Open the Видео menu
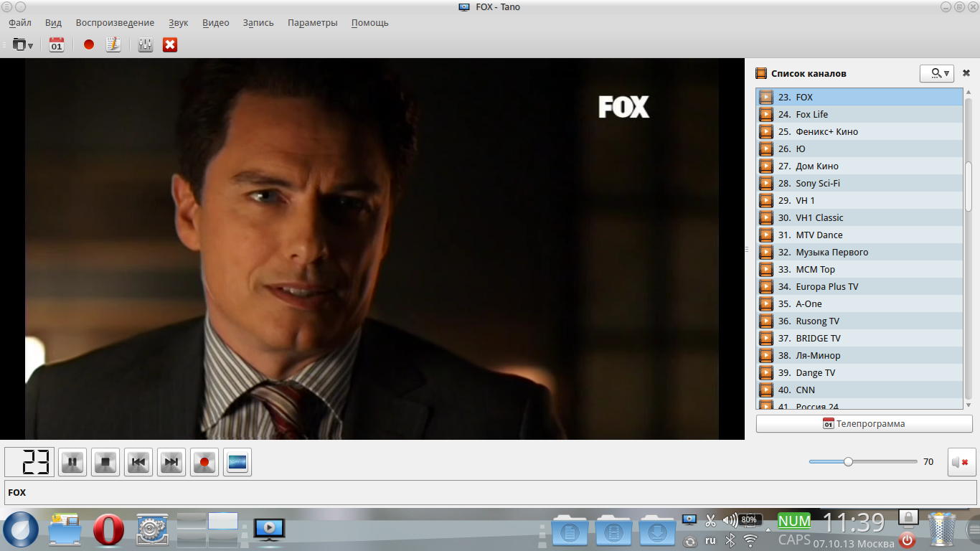The width and height of the screenshot is (980, 551). tap(216, 22)
